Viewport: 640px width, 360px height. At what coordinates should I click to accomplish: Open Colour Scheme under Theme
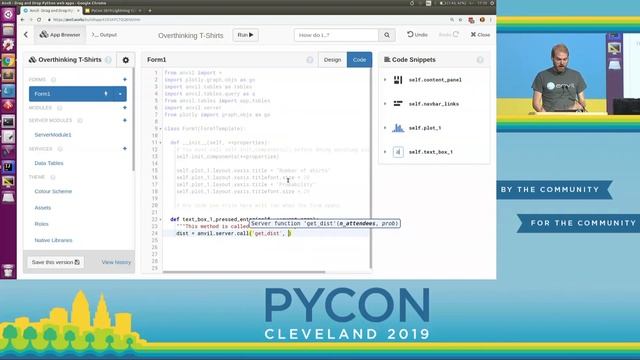[53, 191]
